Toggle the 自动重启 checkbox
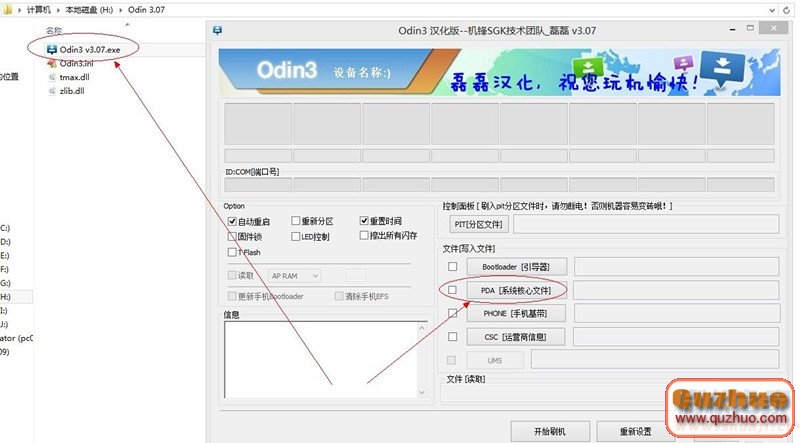This screenshot has width=800, height=443. [232, 222]
